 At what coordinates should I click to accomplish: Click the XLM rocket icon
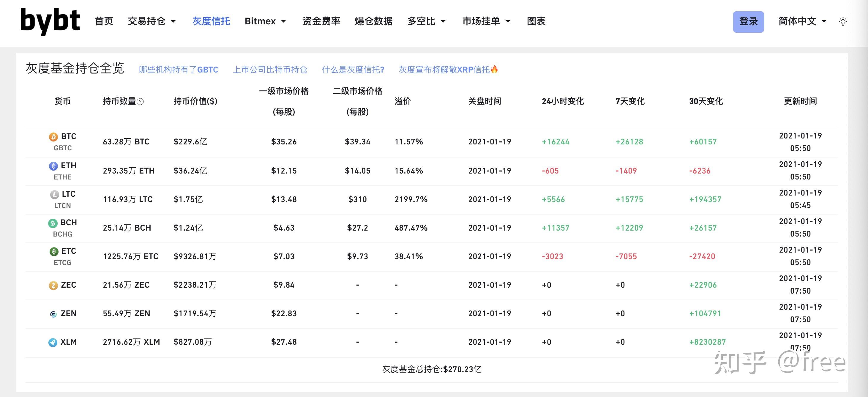pyautogui.click(x=53, y=342)
